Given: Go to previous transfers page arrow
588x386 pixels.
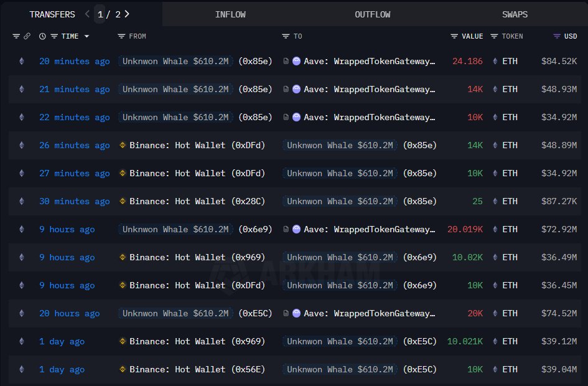Looking at the screenshot, I should (x=87, y=14).
